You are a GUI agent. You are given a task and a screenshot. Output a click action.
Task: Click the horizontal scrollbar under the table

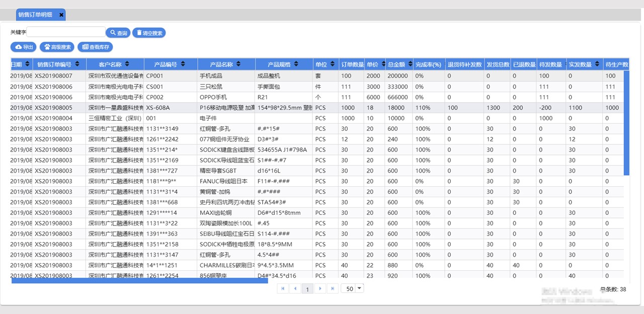tap(140, 280)
